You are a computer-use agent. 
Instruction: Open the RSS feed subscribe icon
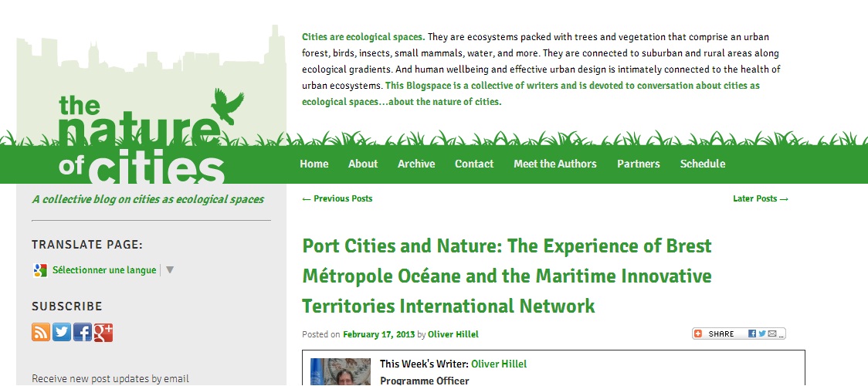(x=41, y=333)
